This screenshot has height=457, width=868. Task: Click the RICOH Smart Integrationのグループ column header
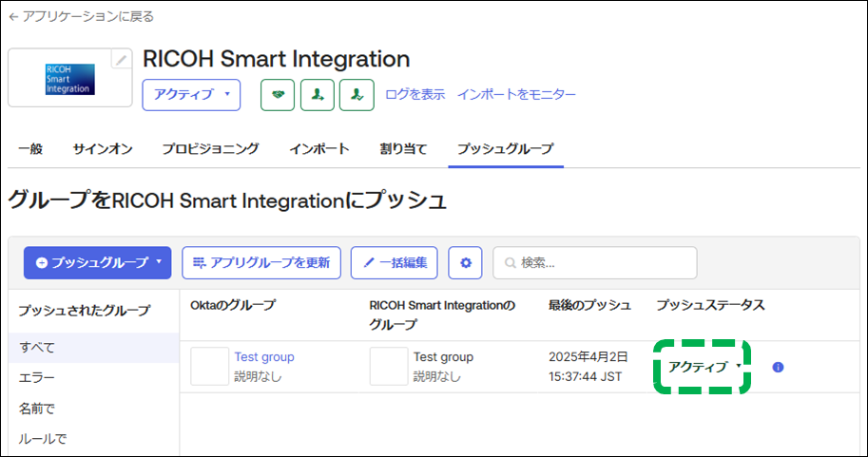tap(442, 314)
